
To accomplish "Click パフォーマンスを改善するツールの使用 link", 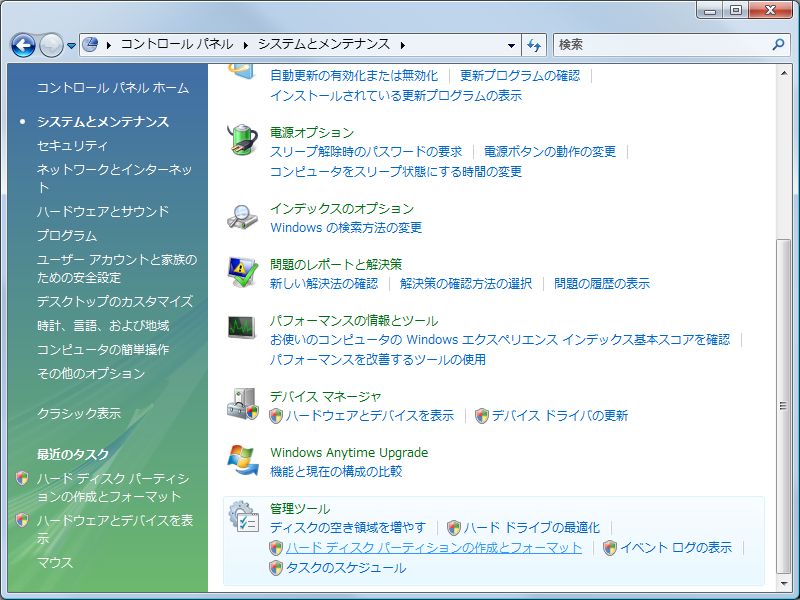I will tap(378, 360).
